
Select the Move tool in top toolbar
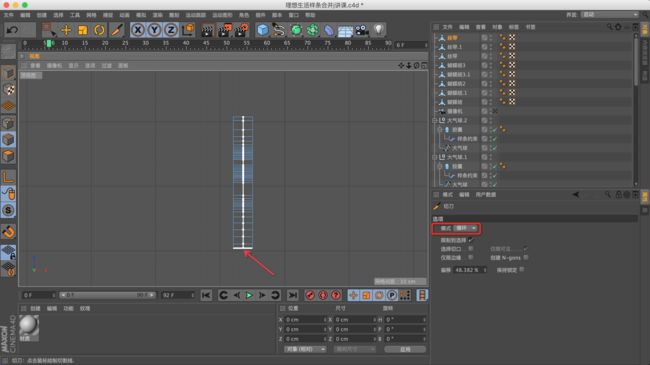[x=66, y=30]
